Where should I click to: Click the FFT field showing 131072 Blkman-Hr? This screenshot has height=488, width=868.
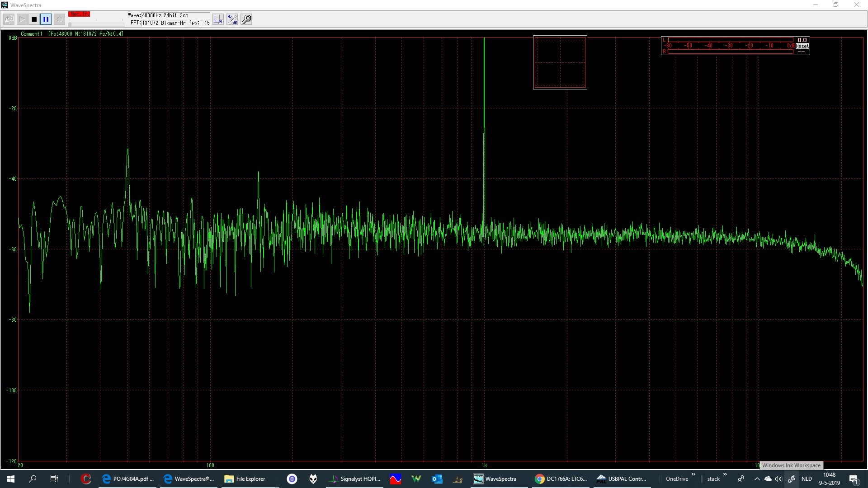[164, 23]
